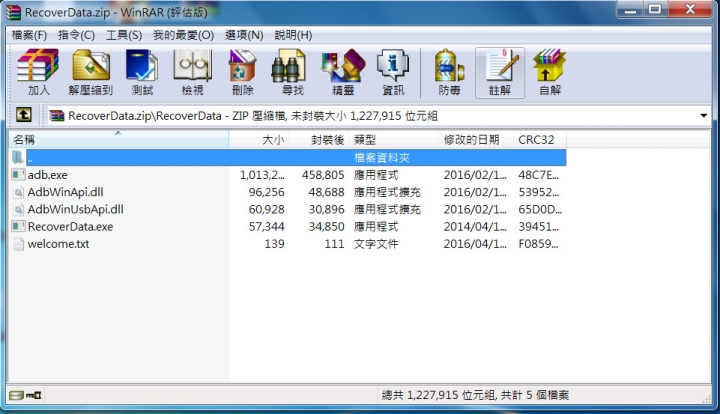Click the packed size value 34,850
The width and height of the screenshot is (720, 414).
tap(326, 227)
